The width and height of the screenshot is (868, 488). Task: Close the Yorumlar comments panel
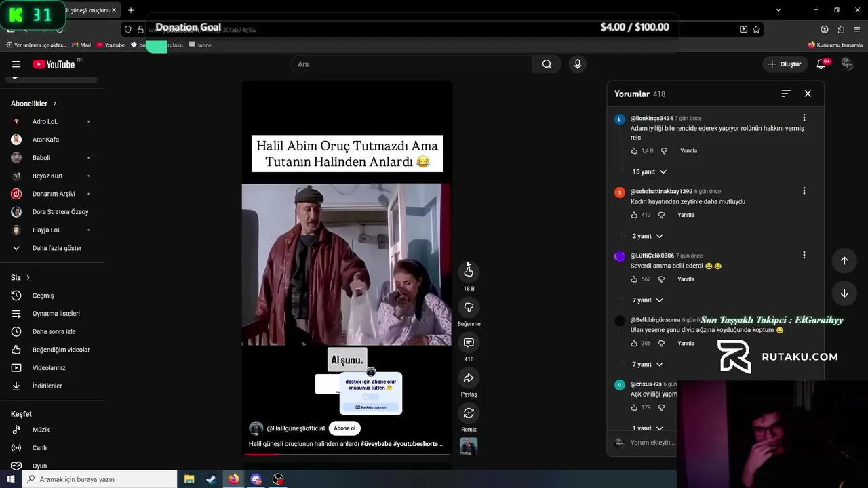pyautogui.click(x=808, y=94)
